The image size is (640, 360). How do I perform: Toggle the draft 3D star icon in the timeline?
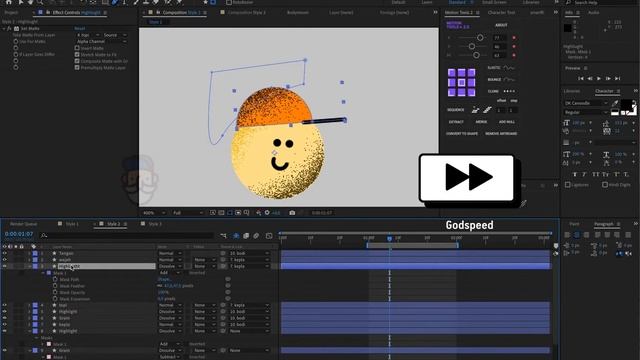(x=236, y=236)
